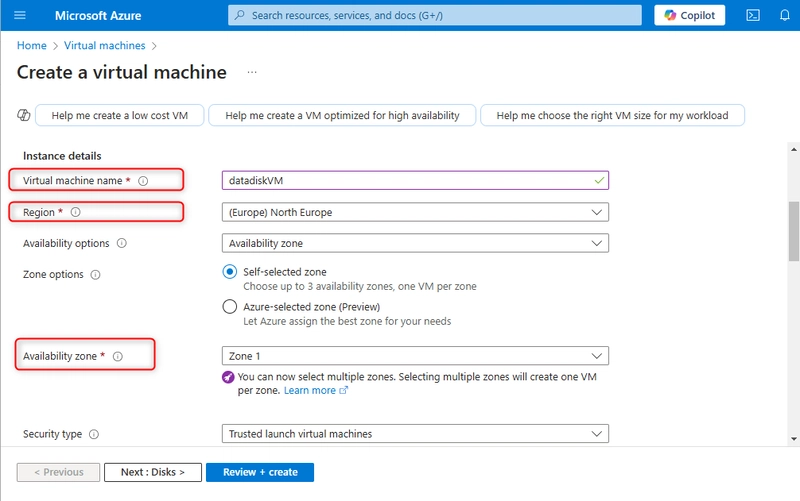Screen dimensions: 800x501
Task: Open the Virtual machines breadcrumb
Action: [105, 45]
